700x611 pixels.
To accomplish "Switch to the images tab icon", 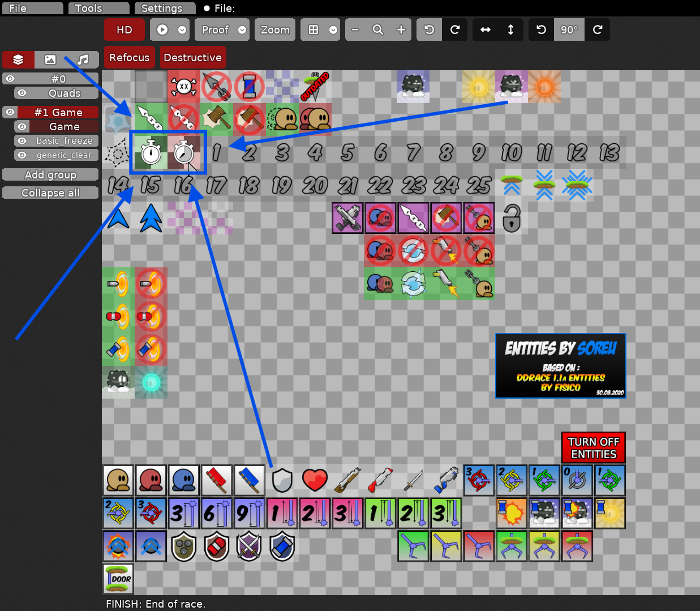I will click(x=50, y=59).
